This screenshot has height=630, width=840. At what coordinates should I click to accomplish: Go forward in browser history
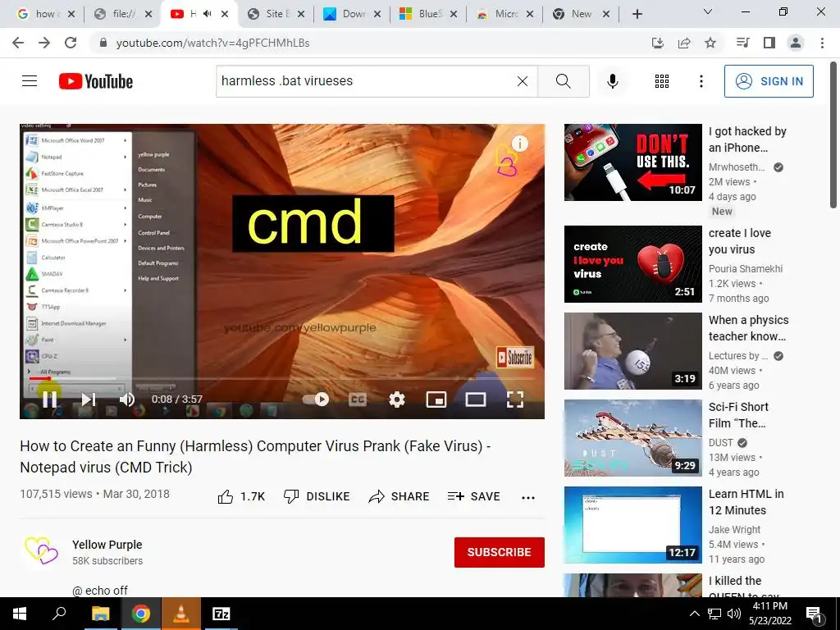44,43
